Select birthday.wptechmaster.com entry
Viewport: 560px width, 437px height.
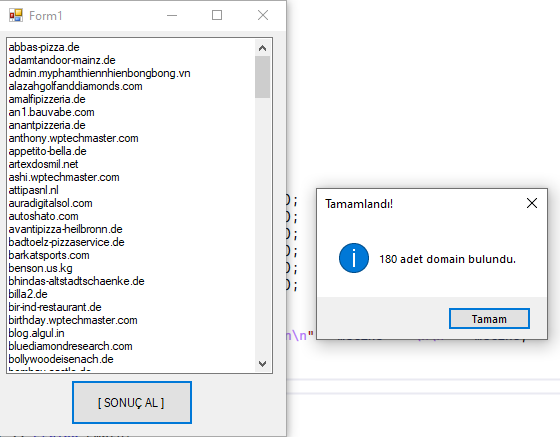(73, 320)
